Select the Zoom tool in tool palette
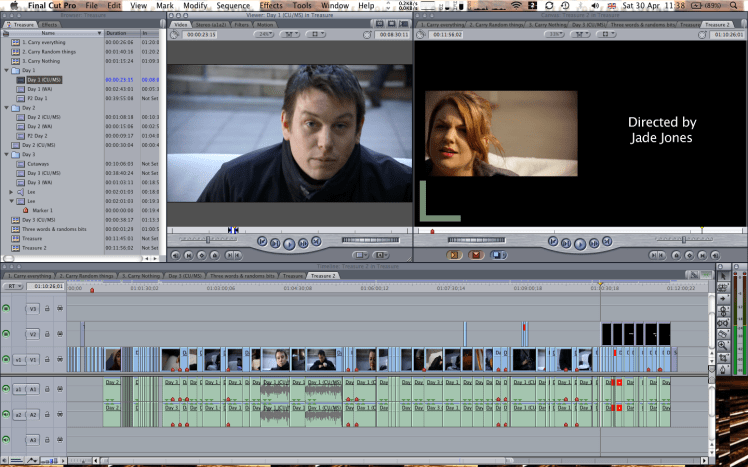 tap(723, 344)
